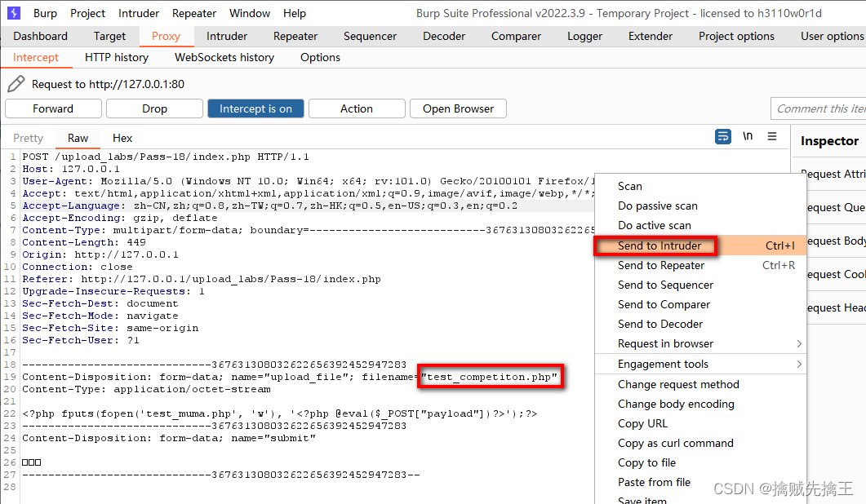Click the Burp Suite logo icon
This screenshot has width=866, height=504.
(13, 13)
